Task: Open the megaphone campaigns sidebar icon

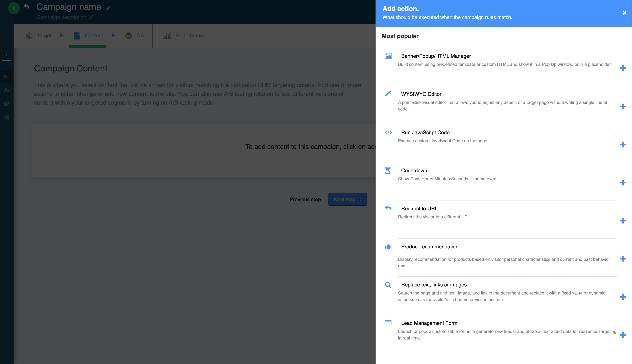Action: click(x=7, y=76)
